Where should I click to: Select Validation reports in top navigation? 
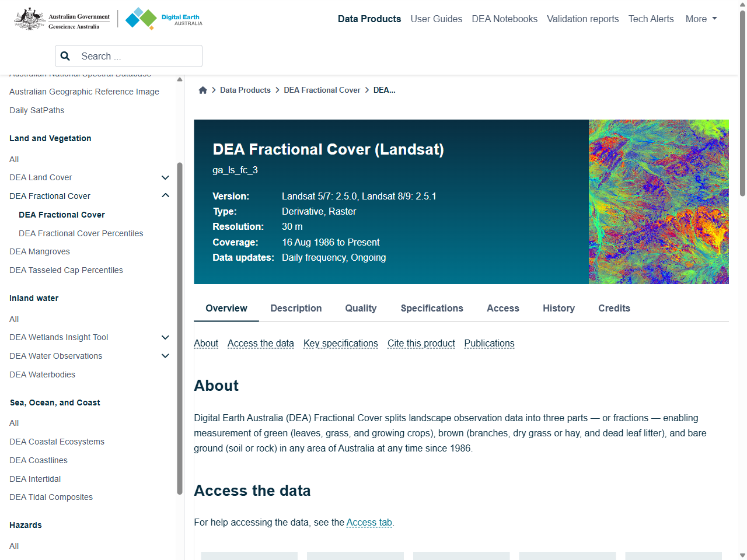pyautogui.click(x=582, y=19)
